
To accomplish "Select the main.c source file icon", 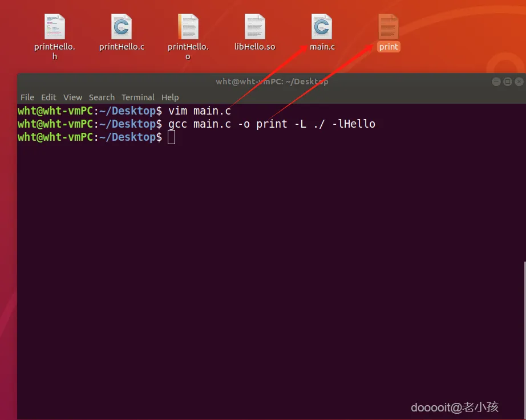I will pos(322,26).
